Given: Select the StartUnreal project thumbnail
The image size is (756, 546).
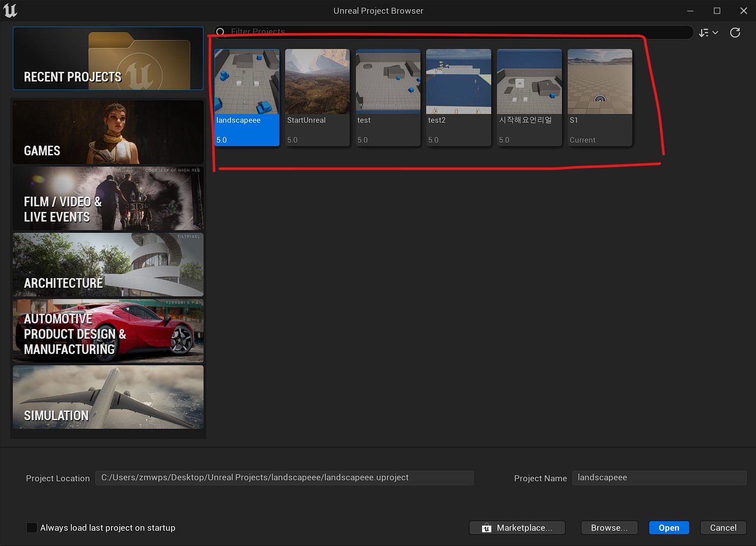Looking at the screenshot, I should [317, 81].
